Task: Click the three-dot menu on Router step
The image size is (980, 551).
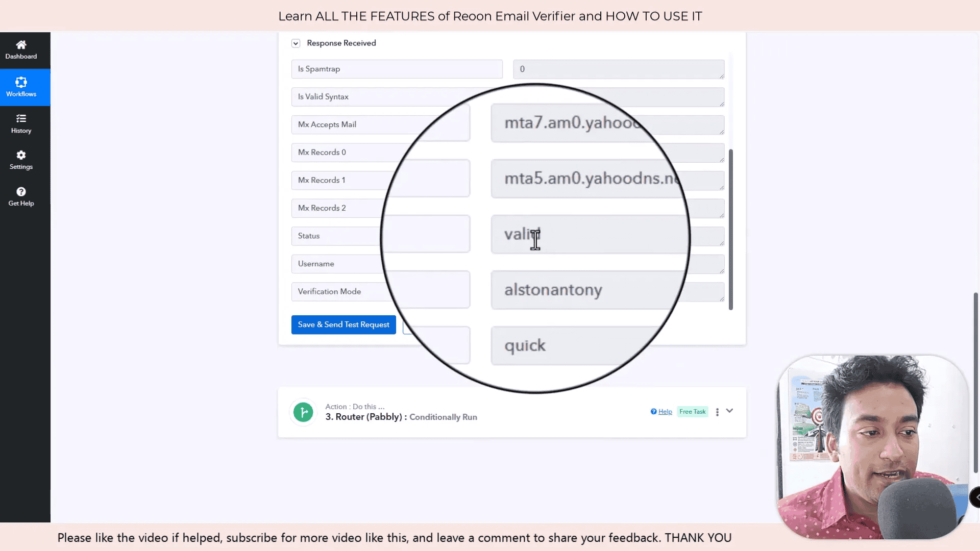Action: (717, 412)
